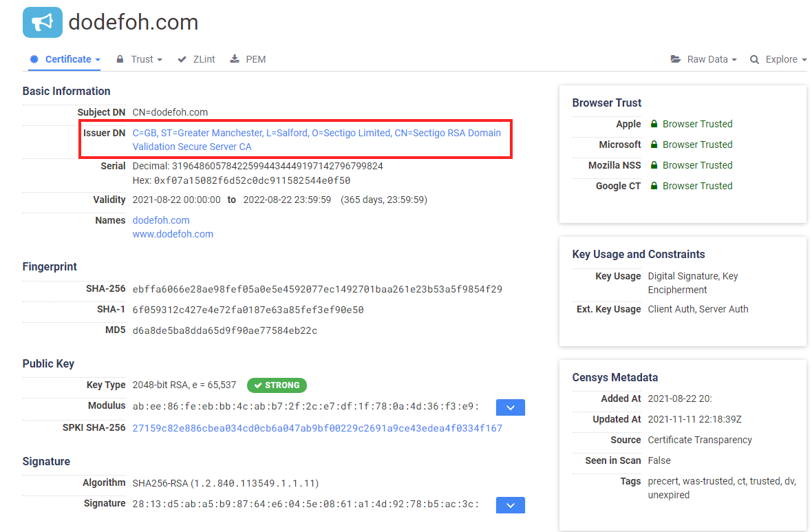This screenshot has width=812, height=532.
Task: Click Google CT's Browser Trusted text
Action: [x=698, y=186]
